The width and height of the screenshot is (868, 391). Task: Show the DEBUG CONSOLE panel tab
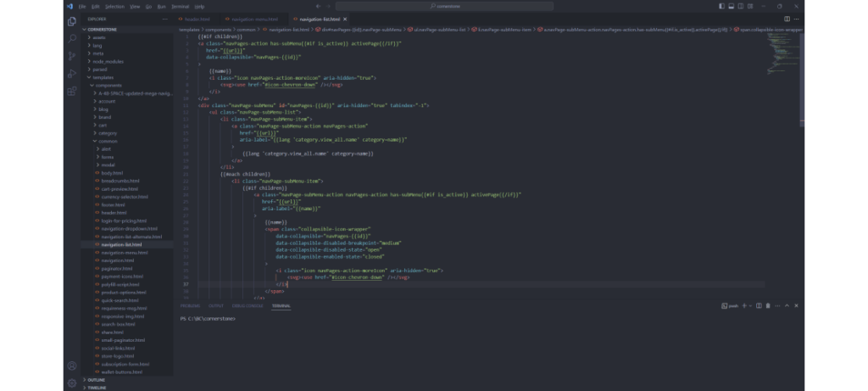[x=248, y=305]
